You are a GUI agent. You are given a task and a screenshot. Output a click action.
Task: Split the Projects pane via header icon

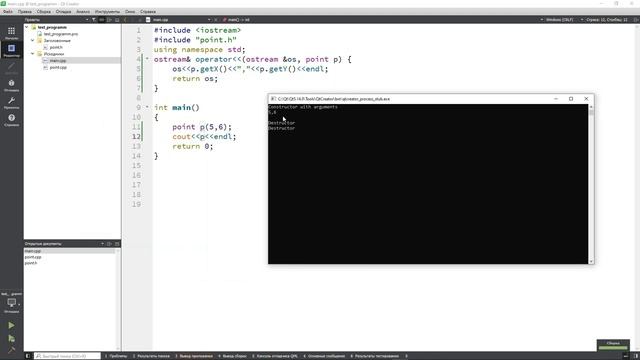coord(109,20)
